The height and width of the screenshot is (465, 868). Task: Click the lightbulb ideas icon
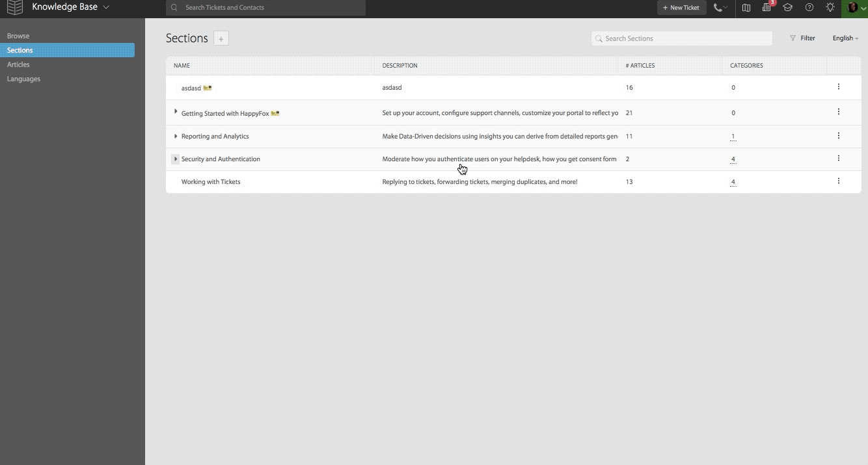tap(830, 8)
